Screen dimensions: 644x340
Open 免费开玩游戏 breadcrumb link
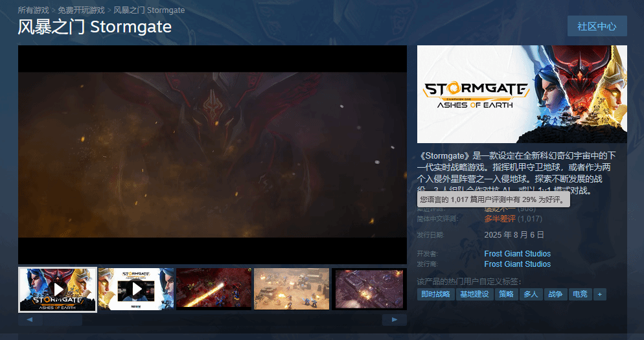tap(81, 10)
